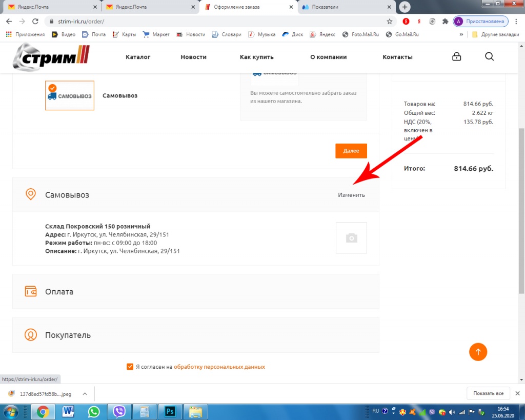This screenshot has height=420, width=525.
Task: Open the shopping cart icon in header
Action: tap(456, 57)
